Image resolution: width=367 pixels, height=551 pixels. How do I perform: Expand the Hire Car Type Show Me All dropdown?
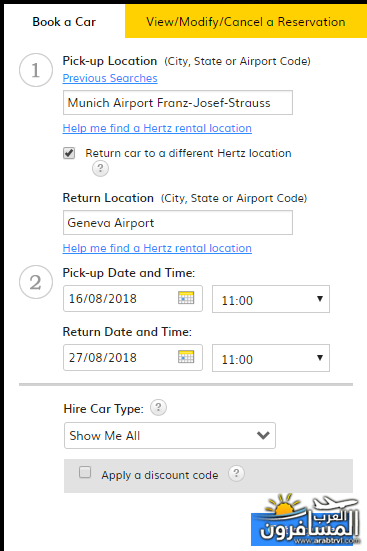point(170,435)
